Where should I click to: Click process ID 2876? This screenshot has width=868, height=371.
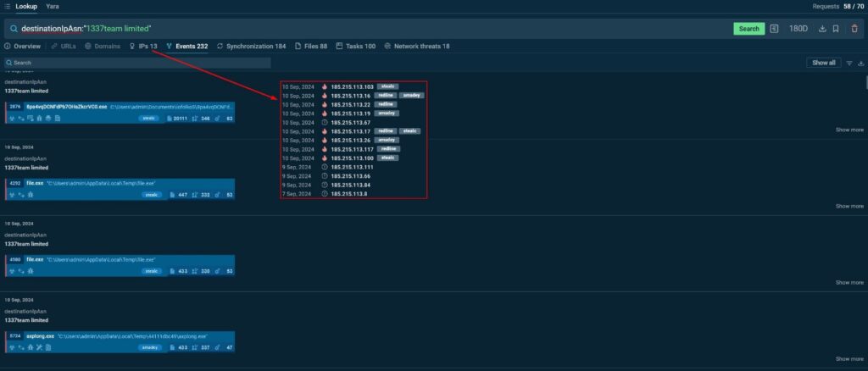pos(15,106)
